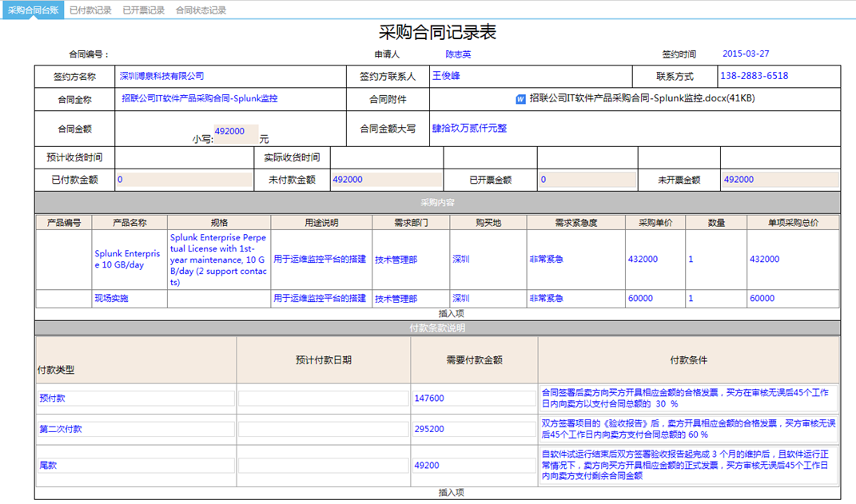856x504 pixels.
Task: Click the supplier name 深圳博泉科技有限公司
Action: (x=161, y=77)
